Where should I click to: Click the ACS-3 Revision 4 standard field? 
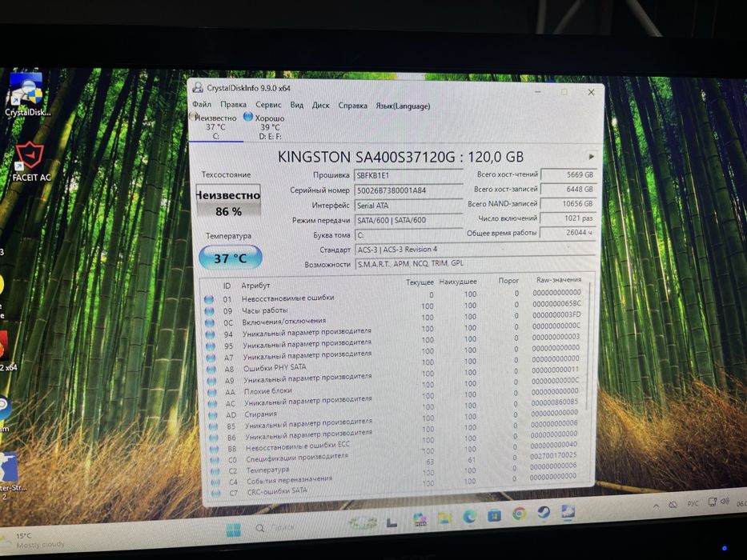(475, 249)
